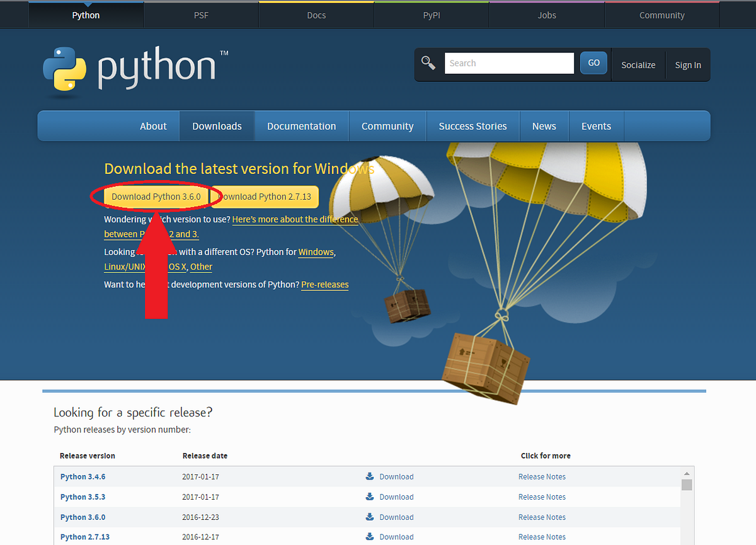Viewport: 756px width, 545px height.
Task: Click the search magnifier icon
Action: (x=428, y=62)
